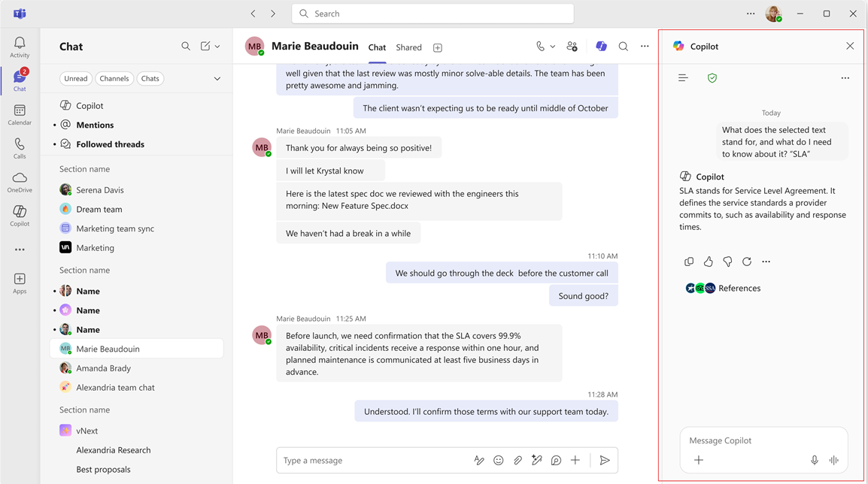
Task: Switch to the Chat tab
Action: [377, 47]
